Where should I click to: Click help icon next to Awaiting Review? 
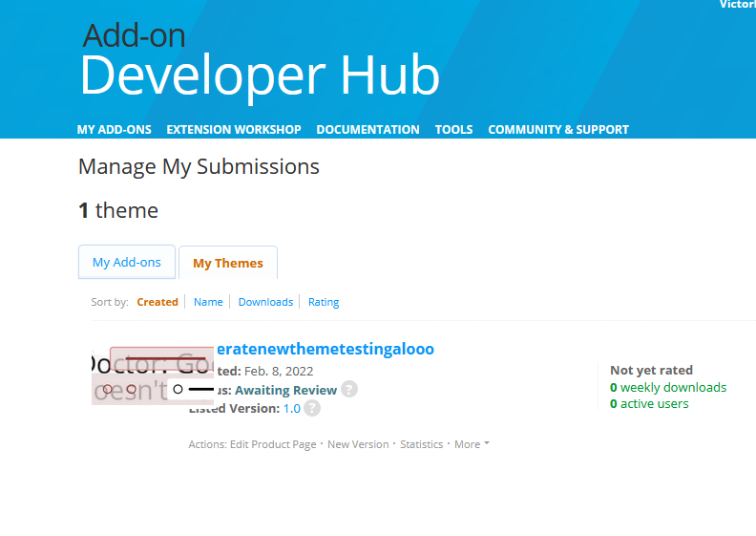click(x=349, y=389)
